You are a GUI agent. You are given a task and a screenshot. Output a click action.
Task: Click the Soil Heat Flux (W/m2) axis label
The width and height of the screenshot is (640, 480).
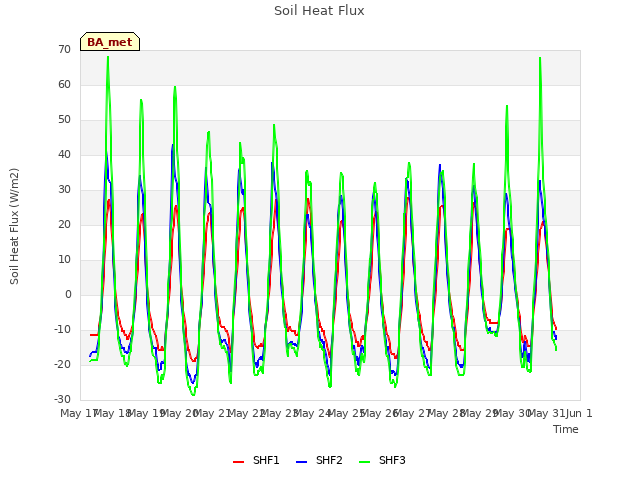click(x=14, y=226)
